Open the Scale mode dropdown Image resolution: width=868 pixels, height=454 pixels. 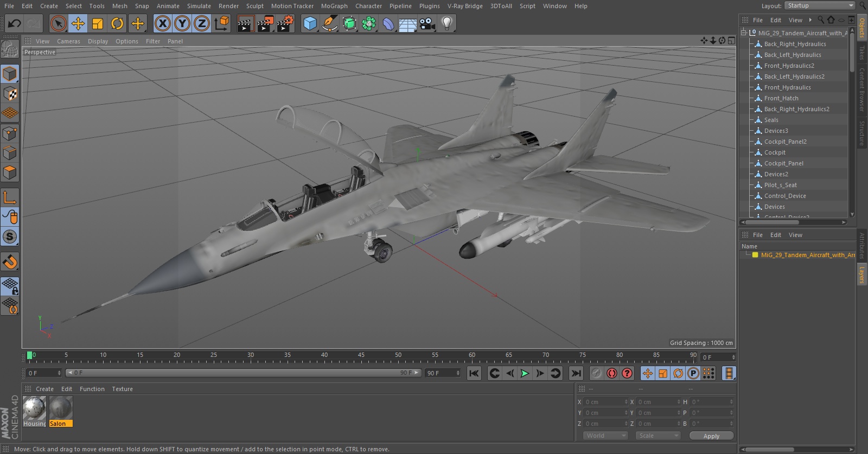point(658,436)
